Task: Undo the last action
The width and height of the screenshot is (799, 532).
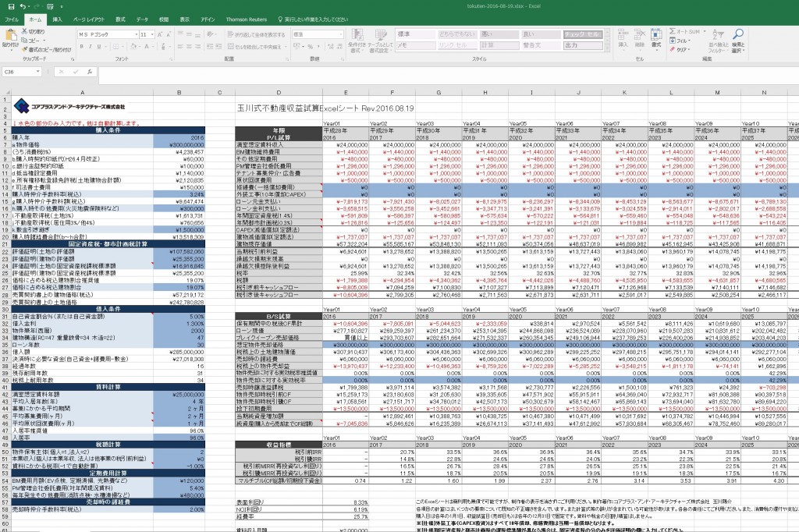Action: pos(23,6)
